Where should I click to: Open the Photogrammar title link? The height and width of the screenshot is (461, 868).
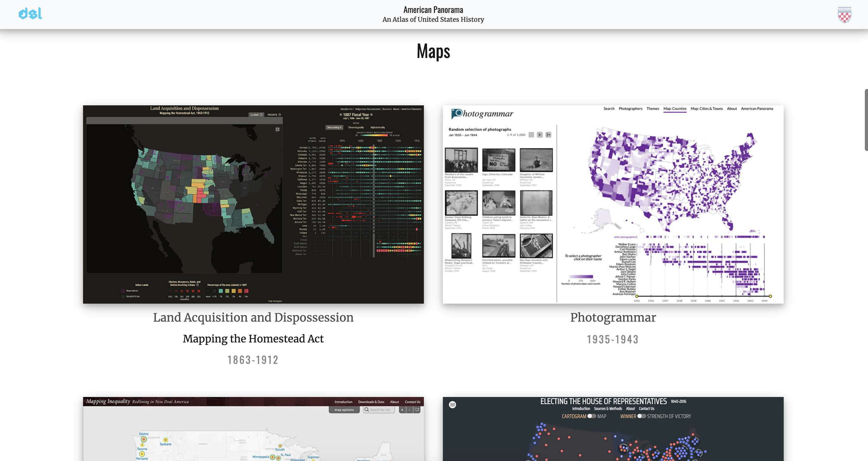coord(613,318)
